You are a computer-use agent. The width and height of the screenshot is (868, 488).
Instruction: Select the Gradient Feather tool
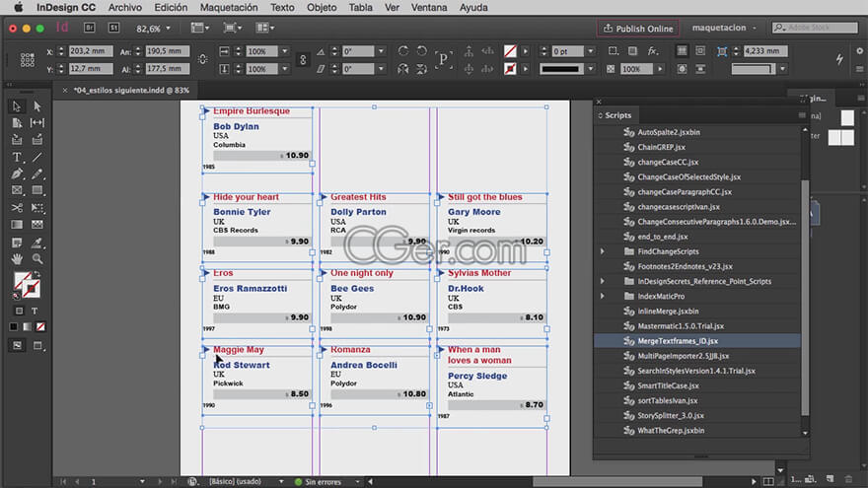pyautogui.click(x=37, y=225)
